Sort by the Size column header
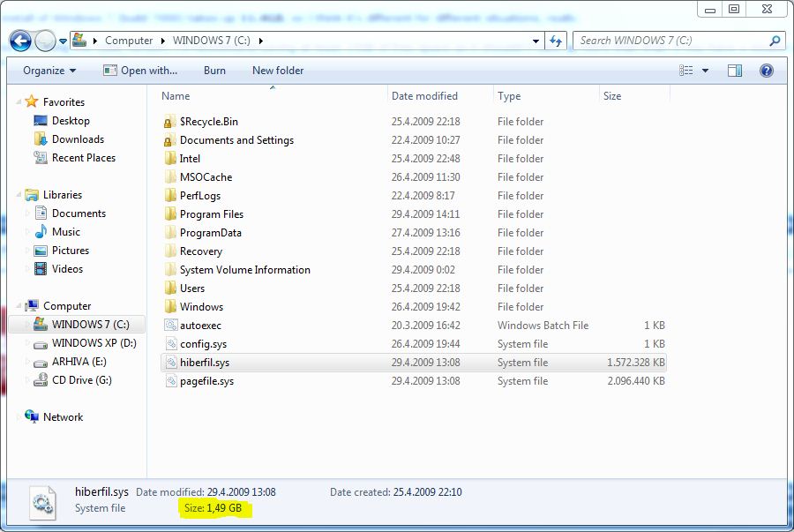This screenshot has height=532, width=794. pos(612,95)
